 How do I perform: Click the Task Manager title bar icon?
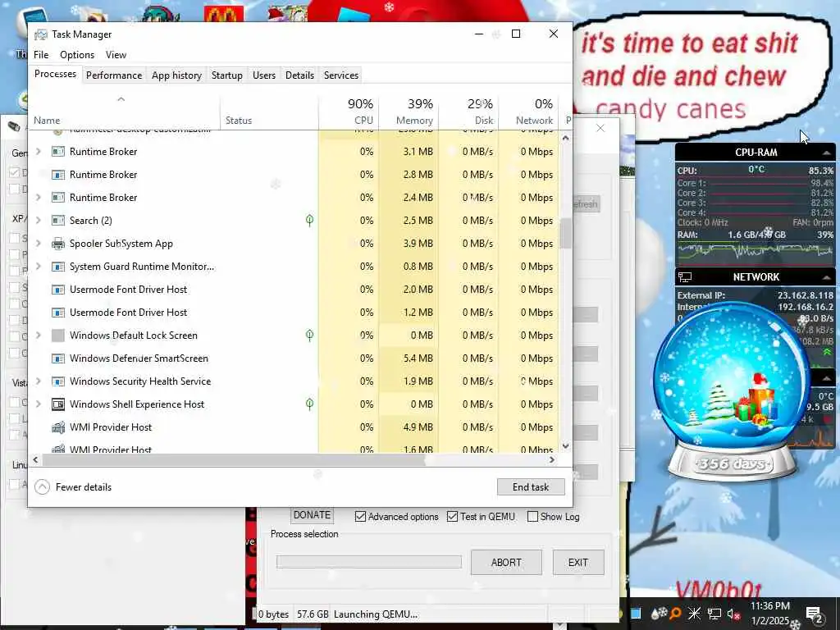coord(41,34)
